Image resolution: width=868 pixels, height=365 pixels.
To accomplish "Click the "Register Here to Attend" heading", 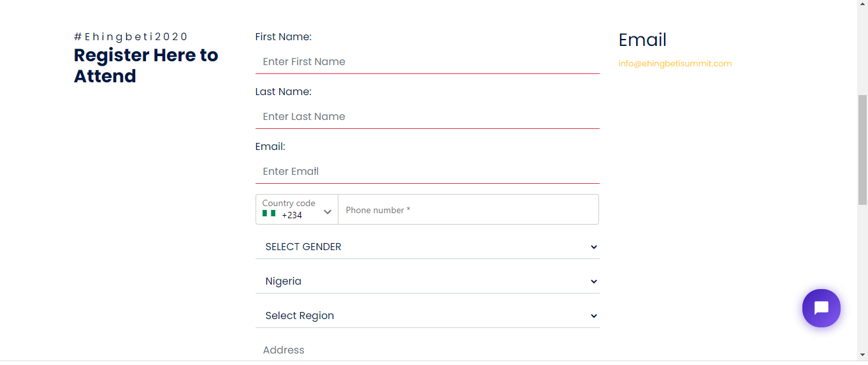I will coord(146,66).
